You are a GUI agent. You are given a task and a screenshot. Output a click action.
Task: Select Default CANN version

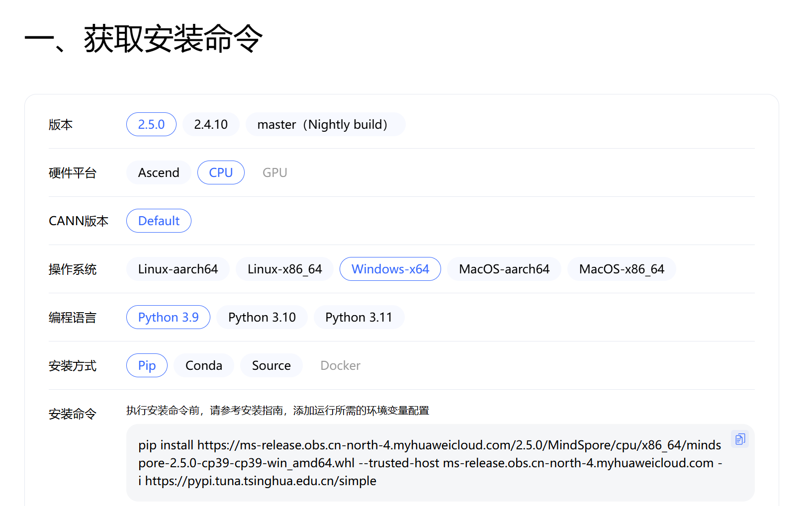point(159,221)
